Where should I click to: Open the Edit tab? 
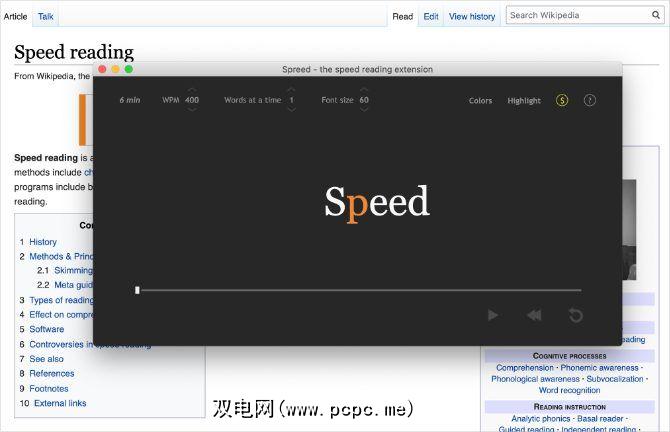[430, 17]
